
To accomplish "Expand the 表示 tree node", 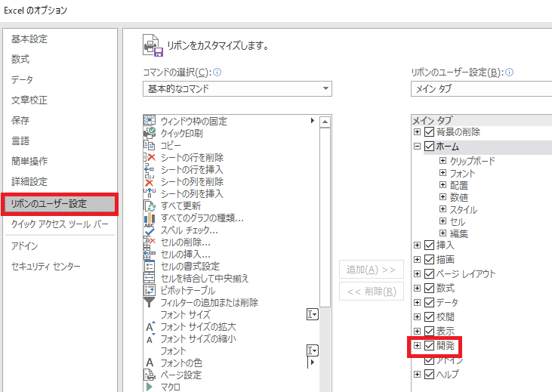I will [x=417, y=331].
